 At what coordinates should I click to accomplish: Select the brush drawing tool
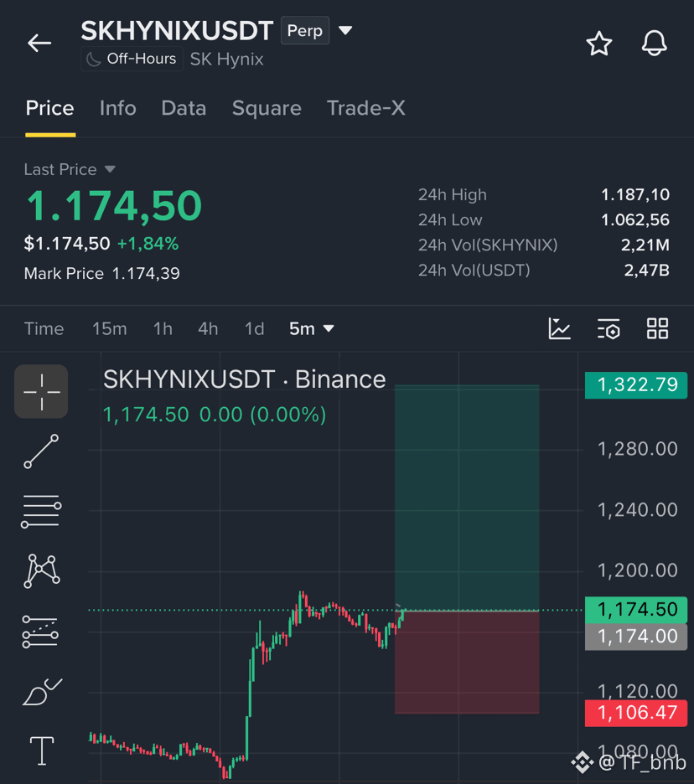42,692
